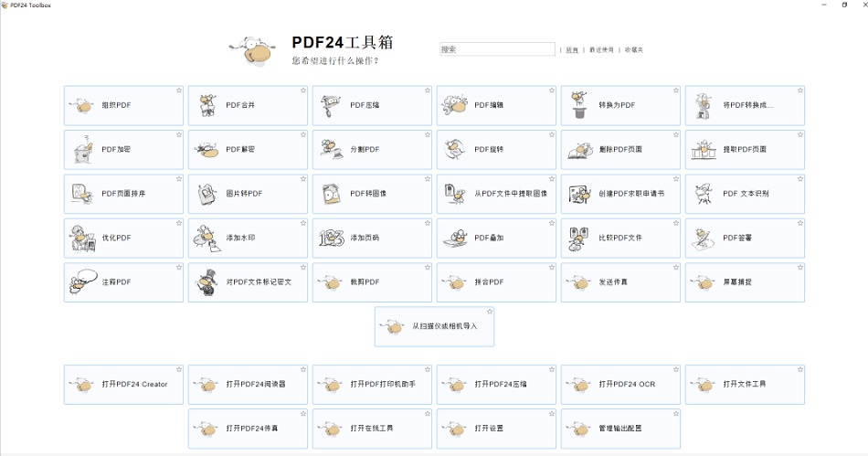The image size is (868, 456).
Task: Open the 提取PDF页面 tool
Action: (x=745, y=150)
